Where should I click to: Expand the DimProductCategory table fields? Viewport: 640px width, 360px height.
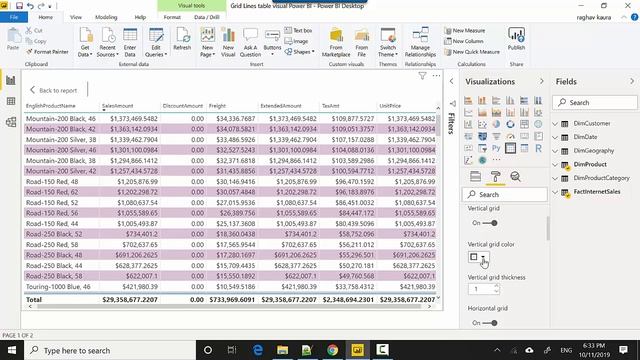coord(555,178)
